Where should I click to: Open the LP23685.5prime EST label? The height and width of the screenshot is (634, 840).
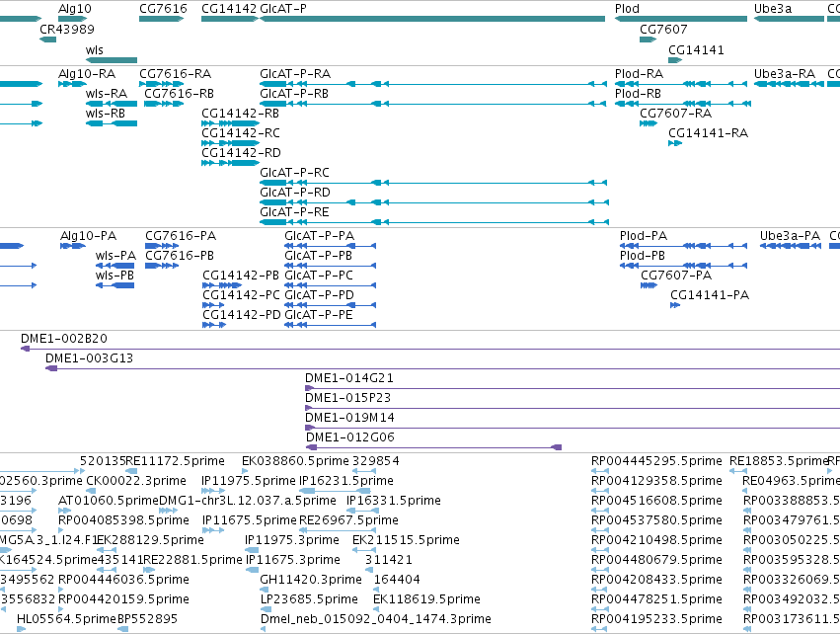[x=309, y=599]
